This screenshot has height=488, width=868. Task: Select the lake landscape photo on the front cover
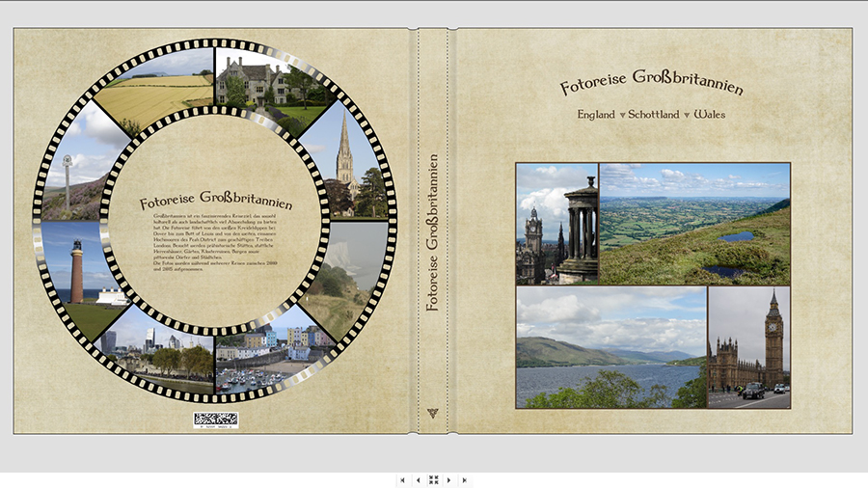click(x=611, y=347)
